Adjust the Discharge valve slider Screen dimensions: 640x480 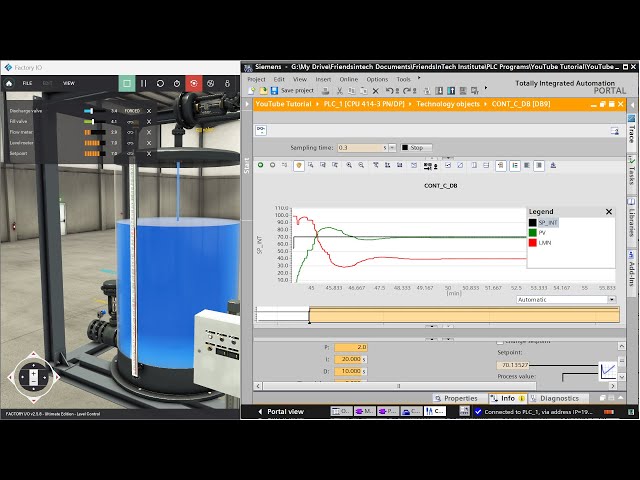point(94,111)
